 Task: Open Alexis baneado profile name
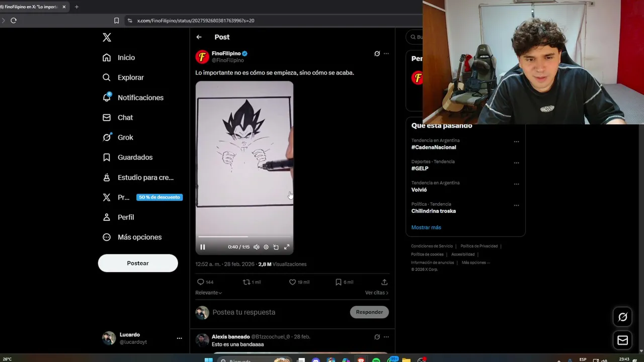click(230, 337)
